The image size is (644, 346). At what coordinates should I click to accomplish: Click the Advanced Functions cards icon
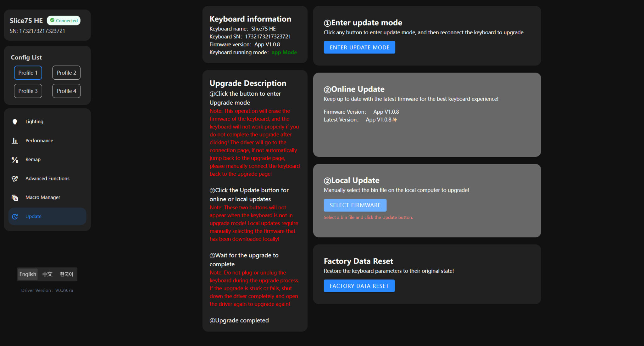15,179
